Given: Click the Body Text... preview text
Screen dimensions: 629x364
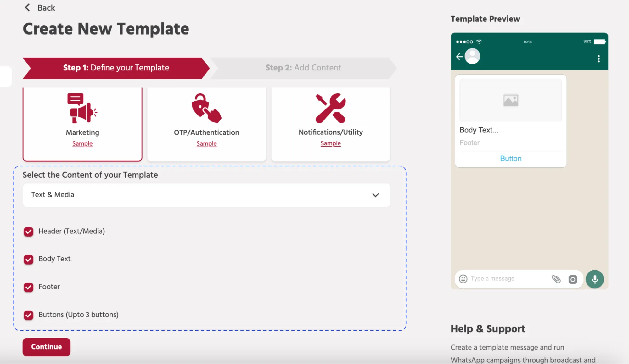Looking at the screenshot, I should pyautogui.click(x=479, y=130).
